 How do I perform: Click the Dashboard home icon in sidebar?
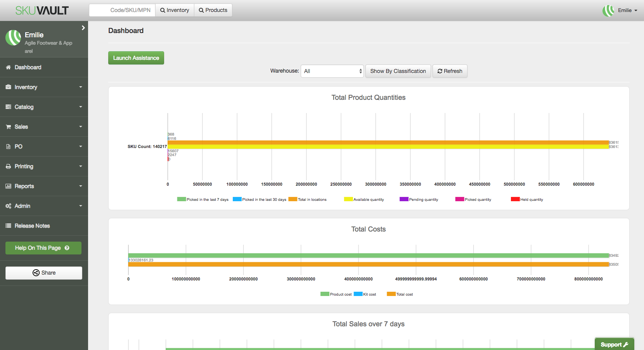(8, 67)
